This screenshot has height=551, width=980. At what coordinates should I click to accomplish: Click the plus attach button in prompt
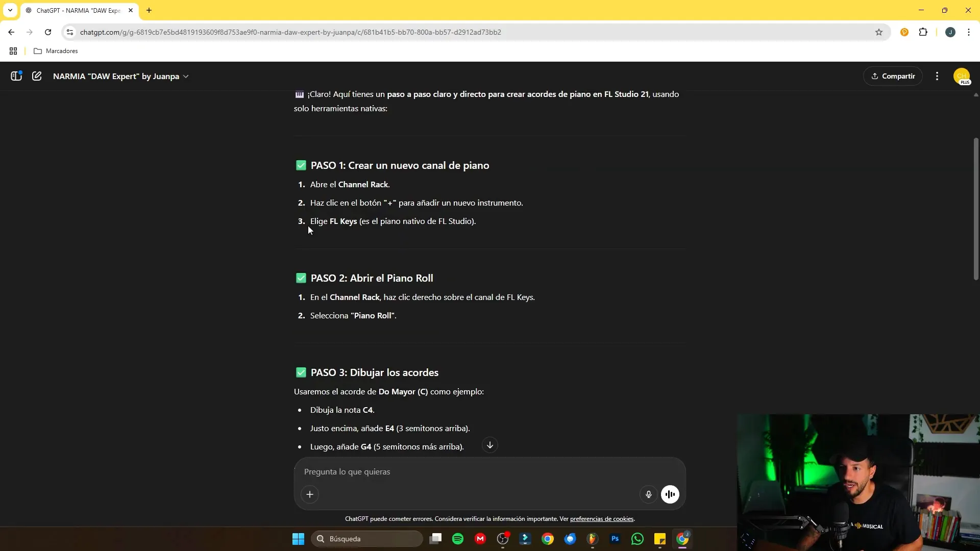[x=310, y=494]
